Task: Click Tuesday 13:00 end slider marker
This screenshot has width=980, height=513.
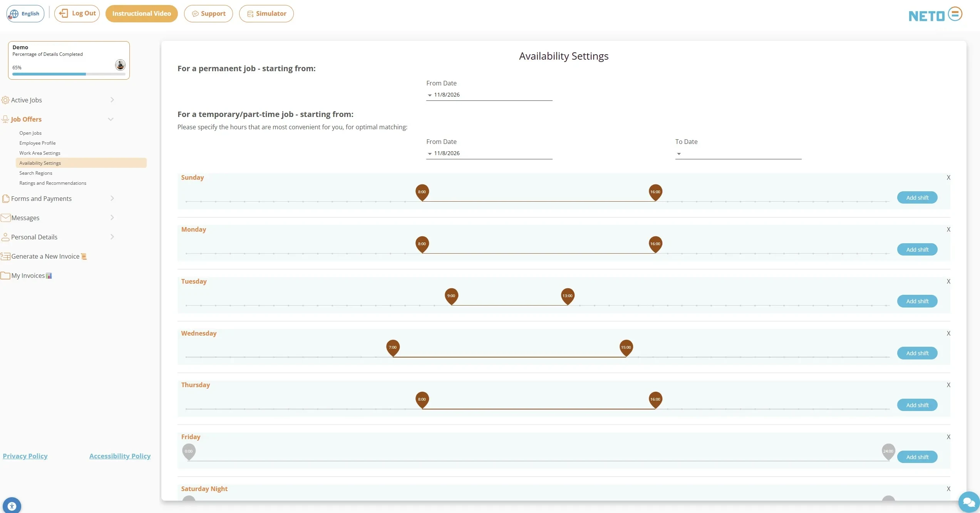Action: click(x=567, y=296)
